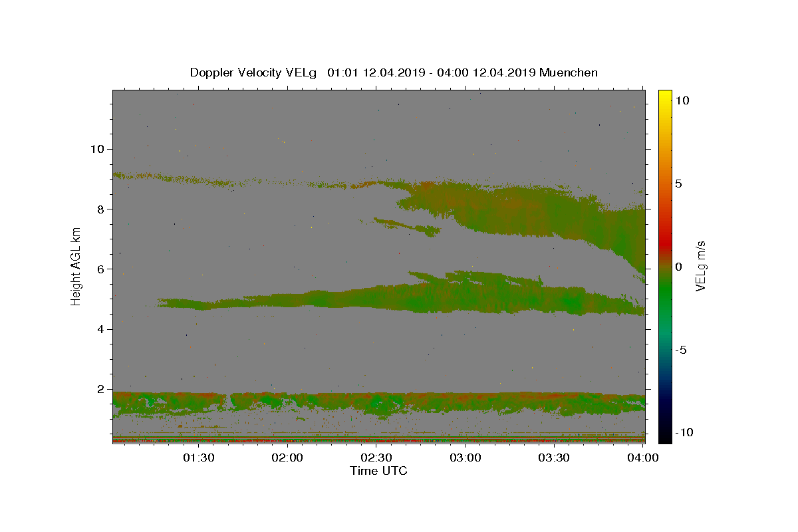Select the 03:30 time axis label

[554, 458]
